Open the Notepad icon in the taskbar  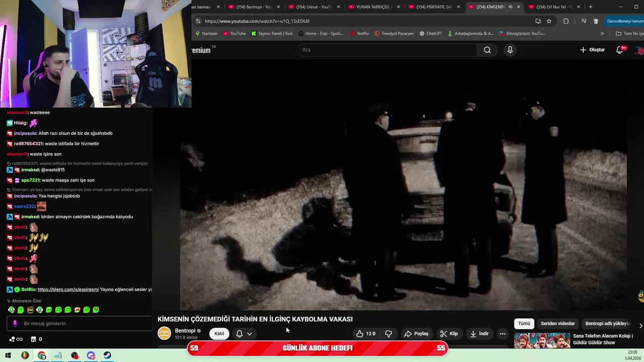tap(58, 355)
